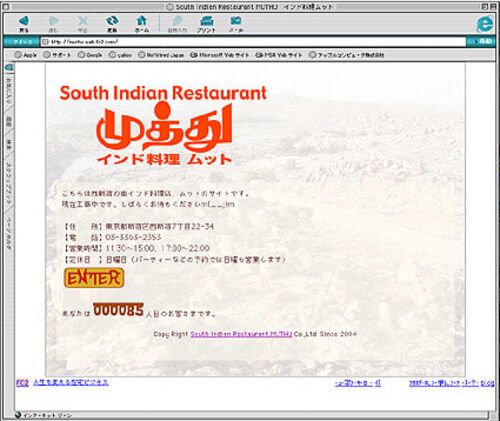Open the Google favorites bar link

[90, 55]
